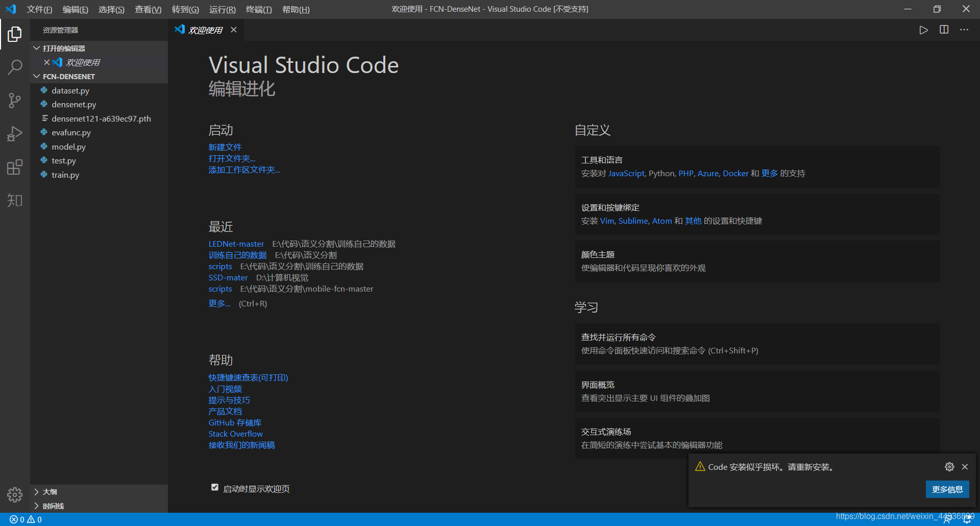Click the errors count in status bar
980x526 pixels.
pos(17,519)
